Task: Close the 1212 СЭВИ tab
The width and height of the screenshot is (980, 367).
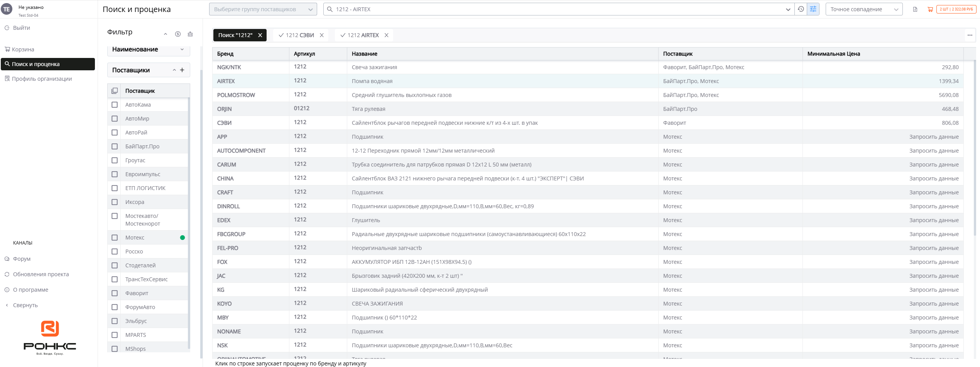Action: [322, 35]
